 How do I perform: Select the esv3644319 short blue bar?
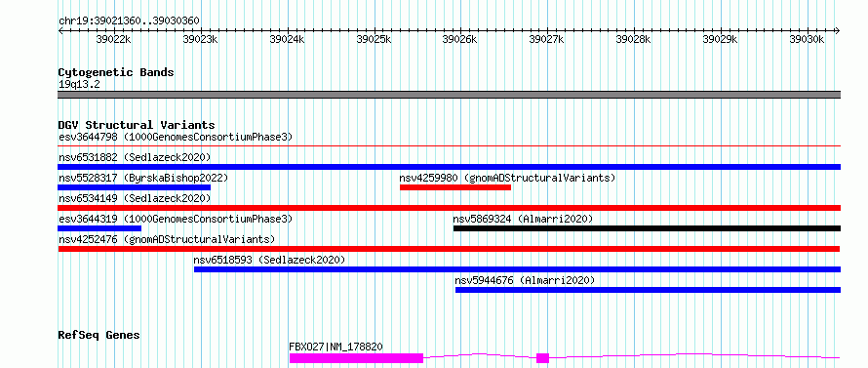click(99, 228)
